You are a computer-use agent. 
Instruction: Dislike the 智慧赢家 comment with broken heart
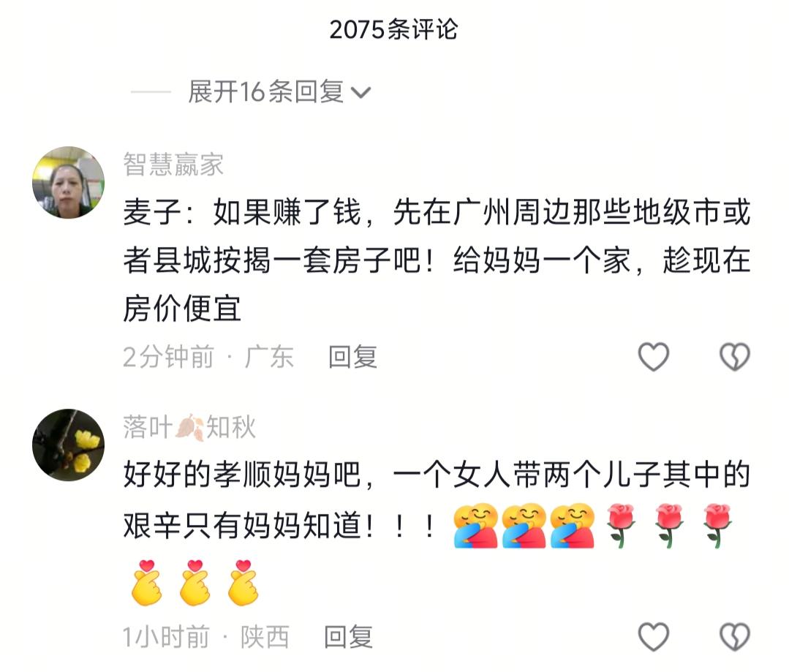pyautogui.click(x=735, y=357)
